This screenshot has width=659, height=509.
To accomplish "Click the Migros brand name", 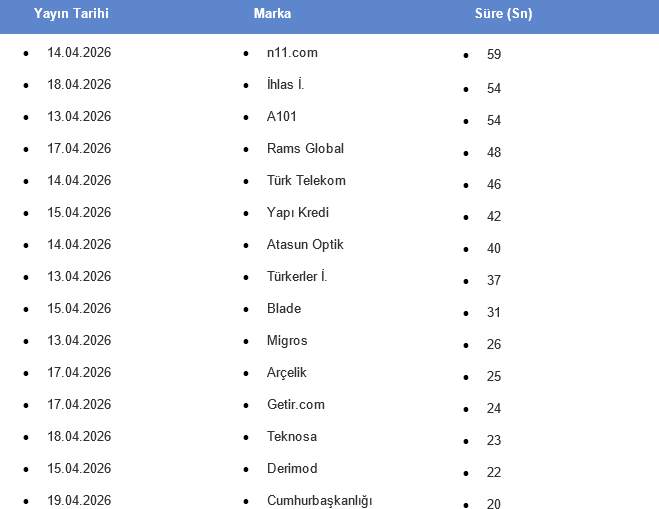I will (x=287, y=340).
